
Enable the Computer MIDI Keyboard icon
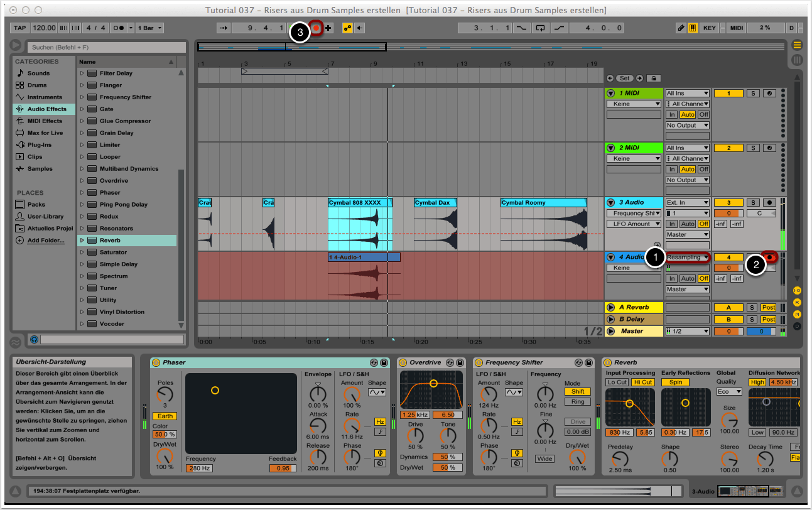pyautogui.click(x=692, y=28)
